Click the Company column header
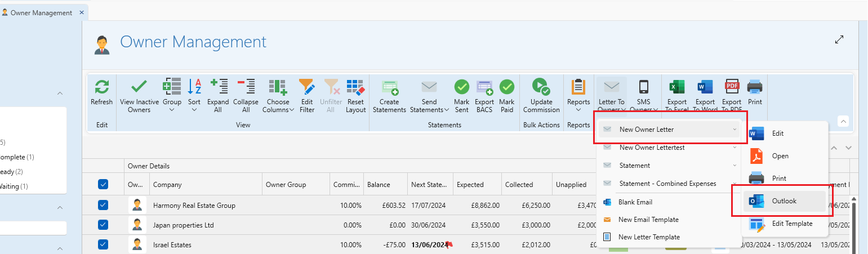The height and width of the screenshot is (254, 868). click(206, 184)
